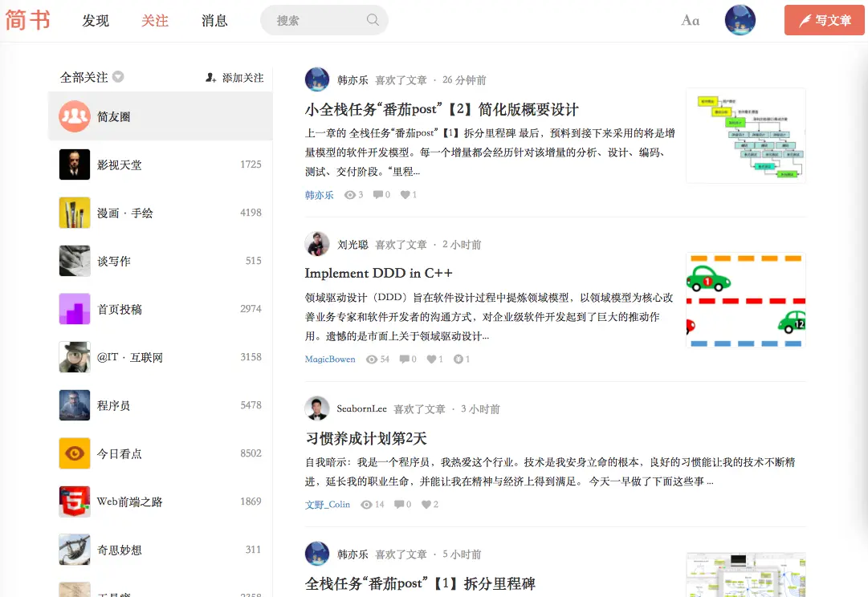Viewport: 868px width, 597px height.
Task: Click the flowchart thumbnail of 番茄post【2】
Action: (746, 136)
